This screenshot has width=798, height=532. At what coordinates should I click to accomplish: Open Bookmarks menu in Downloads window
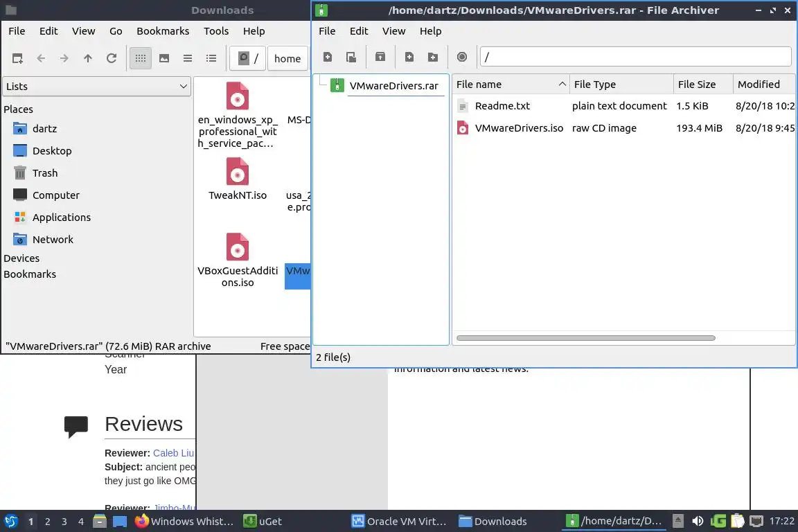163,31
